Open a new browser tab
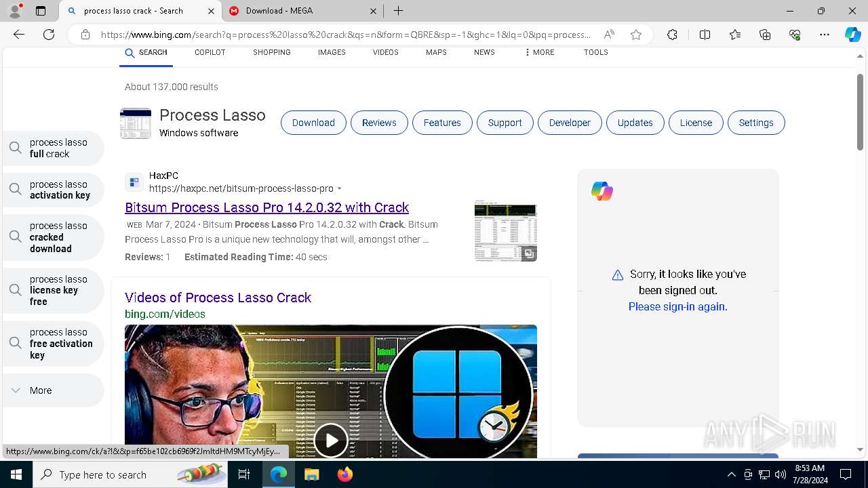868x488 pixels. [x=399, y=11]
